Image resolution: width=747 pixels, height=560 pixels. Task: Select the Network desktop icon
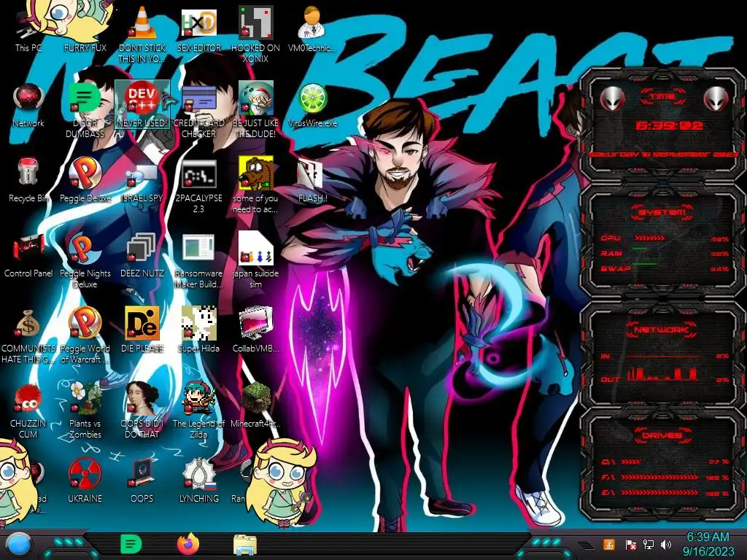28,105
